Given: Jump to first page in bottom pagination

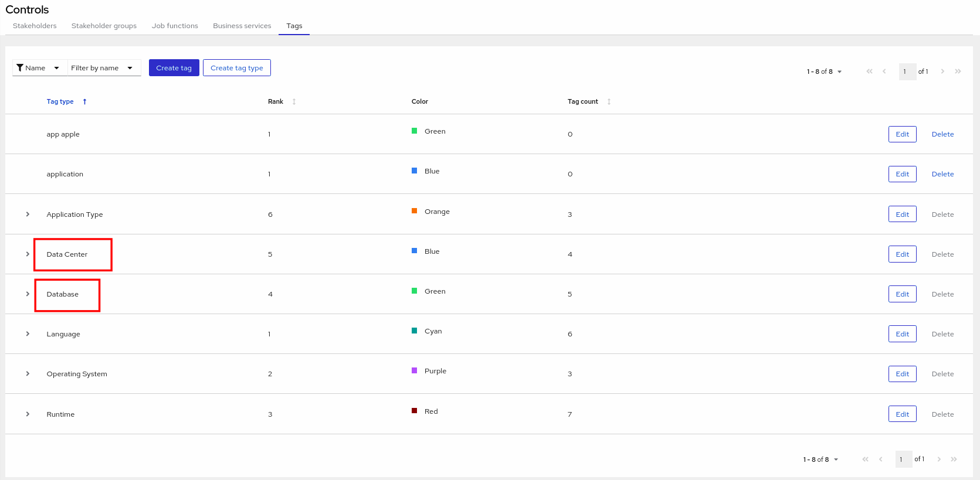Looking at the screenshot, I should [865, 459].
